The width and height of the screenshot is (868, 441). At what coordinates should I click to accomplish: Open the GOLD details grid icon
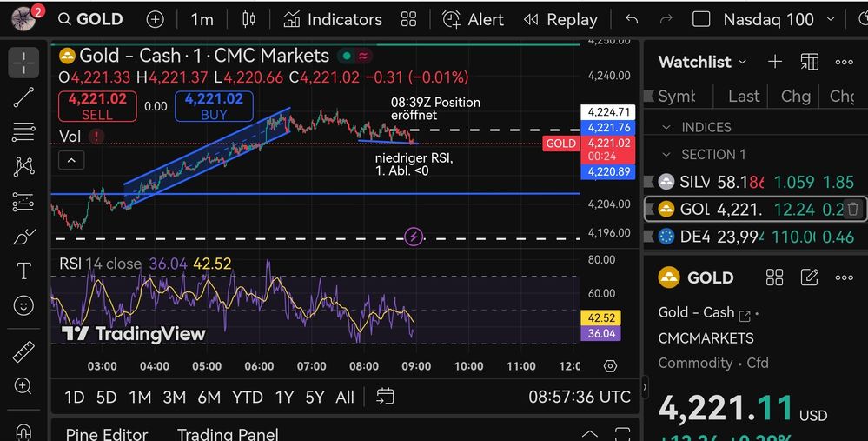[774, 277]
